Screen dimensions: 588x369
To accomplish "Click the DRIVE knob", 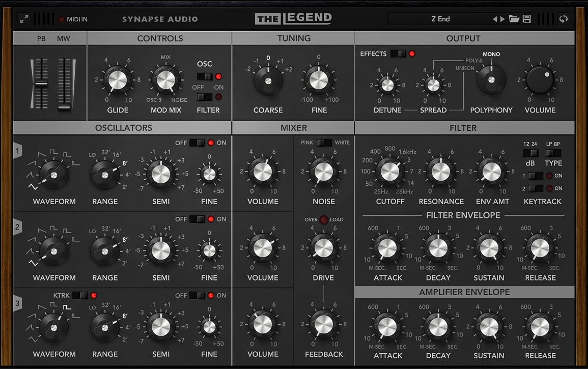I will click(324, 248).
